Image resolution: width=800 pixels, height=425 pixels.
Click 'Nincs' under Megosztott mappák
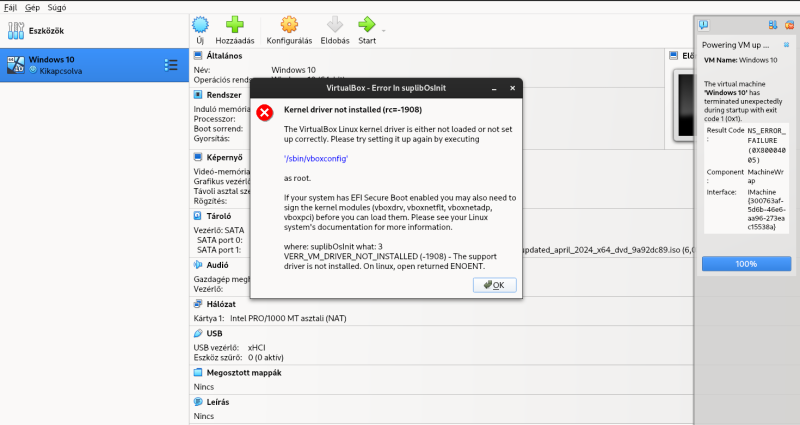coord(204,387)
